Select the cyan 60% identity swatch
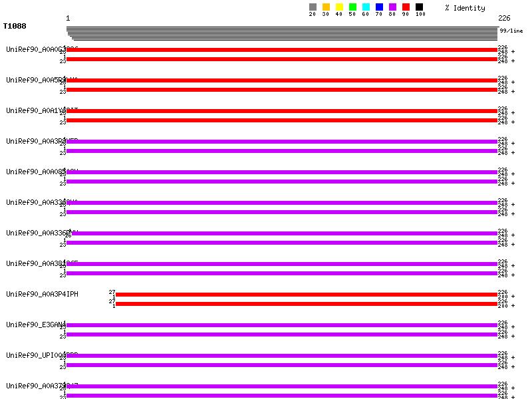Screen dimensions: 532x399 click(366, 7)
